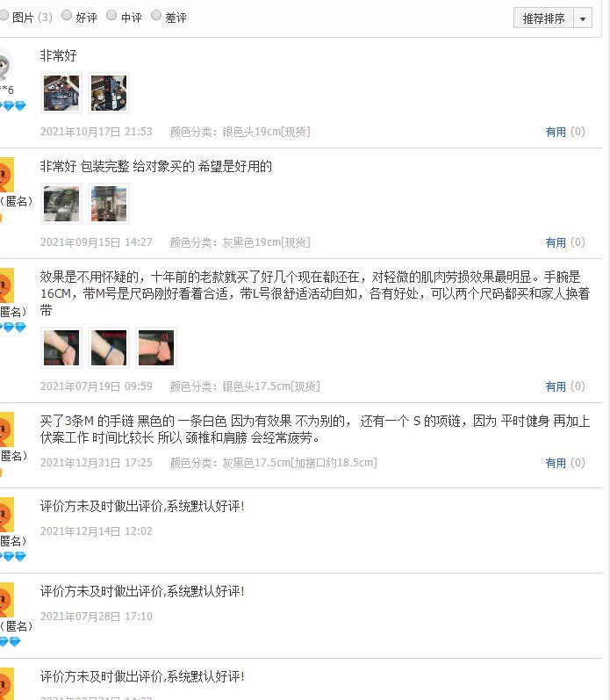Select the 中评 radio button filter
This screenshot has height=700, width=610.
111,16
